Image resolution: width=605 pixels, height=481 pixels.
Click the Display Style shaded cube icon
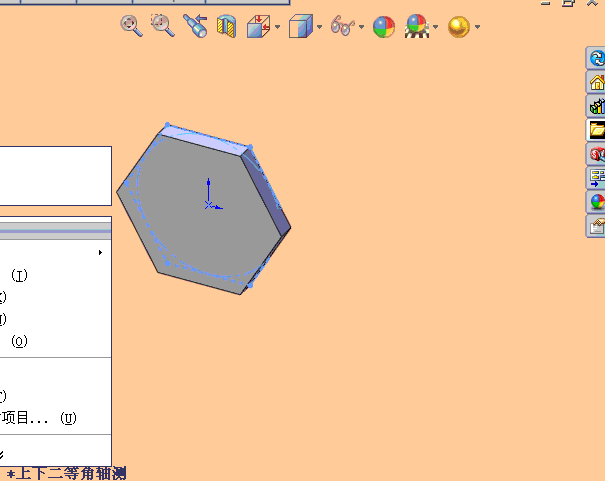pos(301,26)
